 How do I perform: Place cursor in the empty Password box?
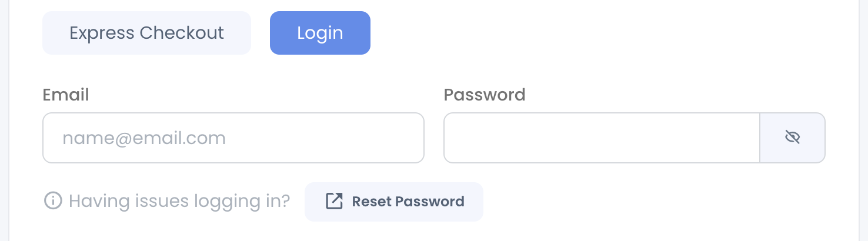tap(602, 138)
